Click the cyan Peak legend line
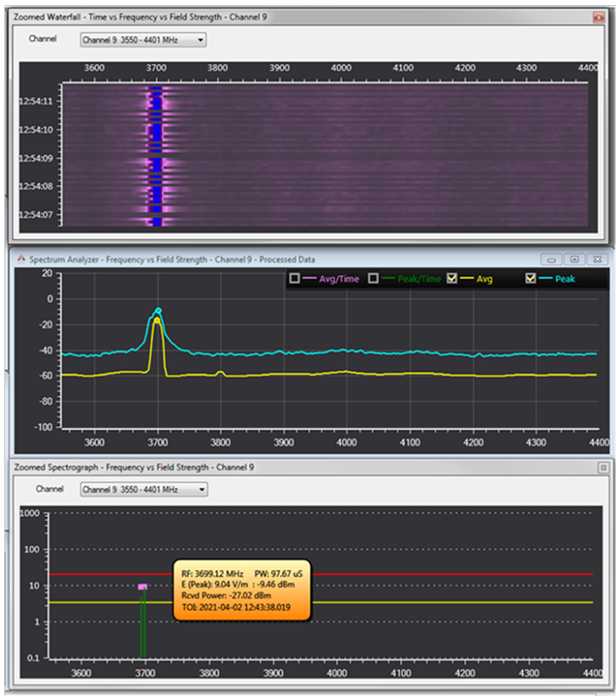This screenshot has height=696, width=616. point(545,278)
